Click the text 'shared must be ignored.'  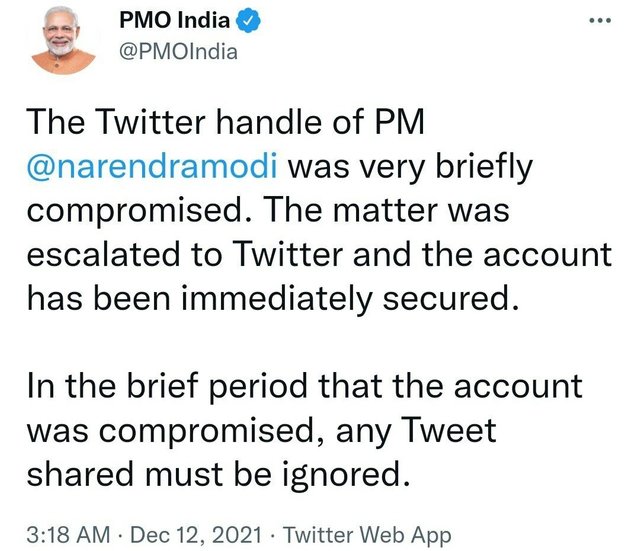click(218, 474)
